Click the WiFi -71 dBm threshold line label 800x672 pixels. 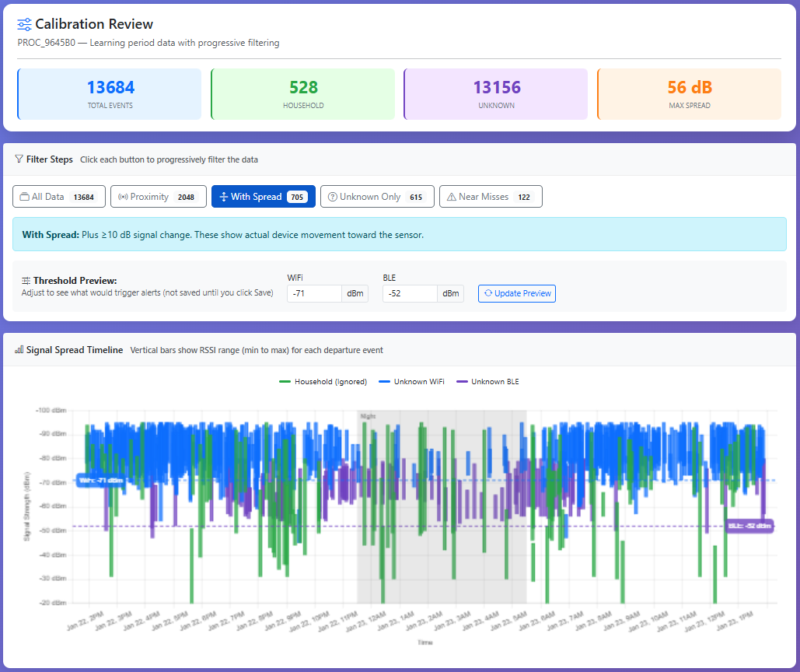click(100, 480)
